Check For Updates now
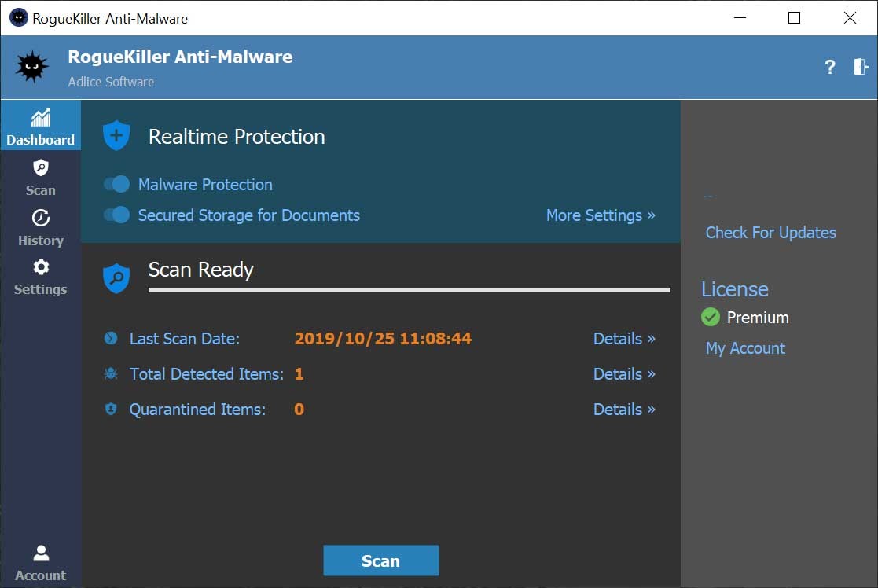Viewport: 878px width, 588px height. (x=770, y=232)
